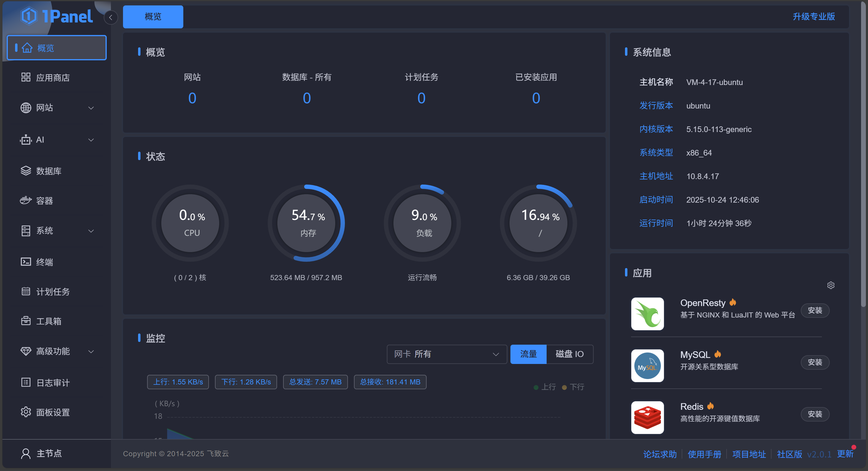Expand the 网站 sidebar submenu
The height and width of the screenshot is (471, 868).
[91, 108]
